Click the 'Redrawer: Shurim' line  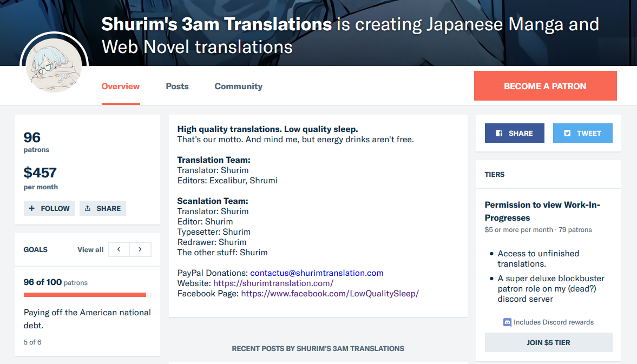(212, 242)
